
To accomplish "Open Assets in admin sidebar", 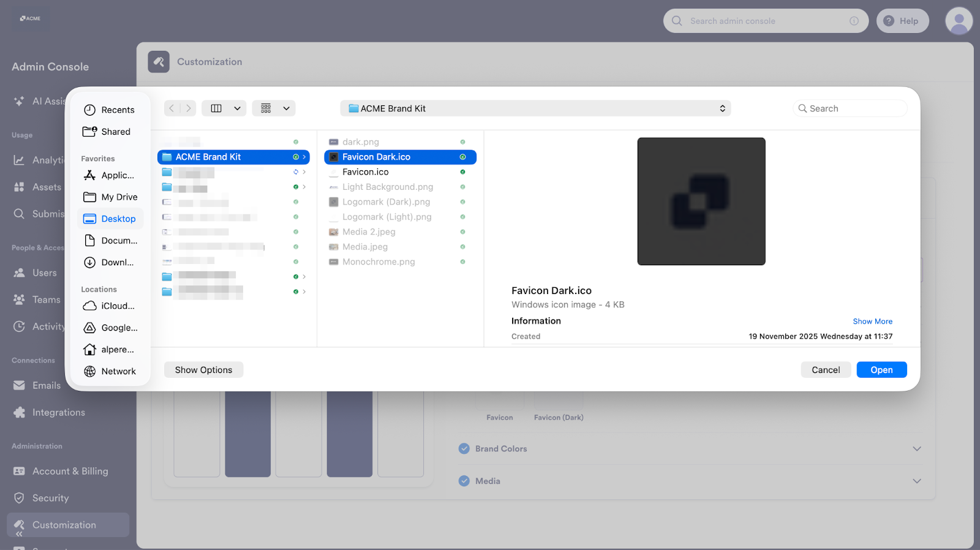I will pyautogui.click(x=37, y=187).
